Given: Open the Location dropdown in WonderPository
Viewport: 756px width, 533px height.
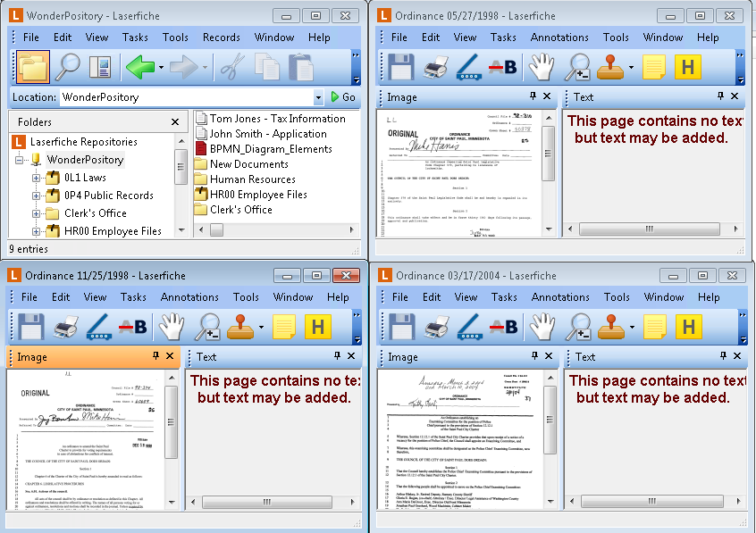Looking at the screenshot, I should (x=318, y=97).
